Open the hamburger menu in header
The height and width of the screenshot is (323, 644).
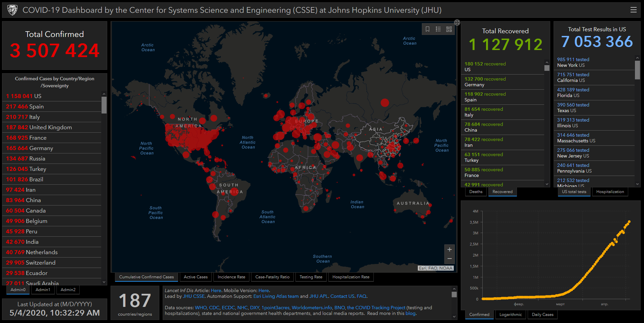(x=633, y=10)
